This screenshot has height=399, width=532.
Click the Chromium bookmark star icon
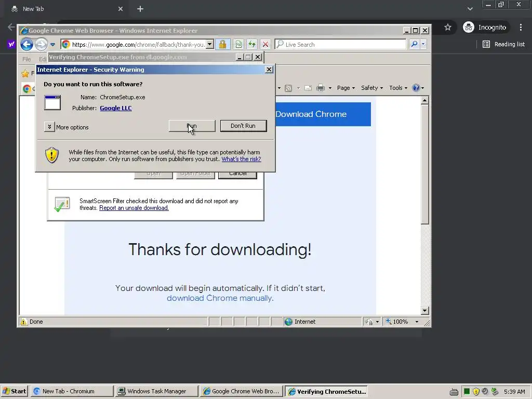448,27
